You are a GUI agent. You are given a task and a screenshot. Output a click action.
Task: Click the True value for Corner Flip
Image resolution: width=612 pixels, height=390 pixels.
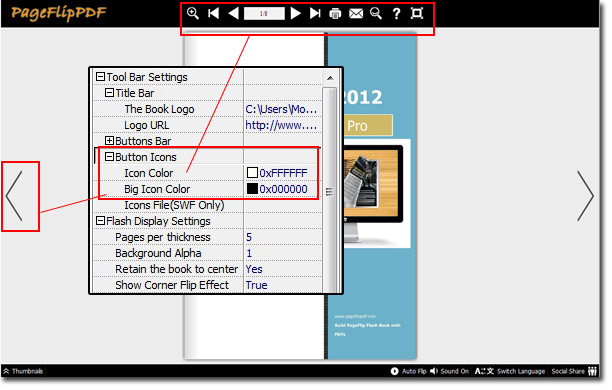click(257, 285)
